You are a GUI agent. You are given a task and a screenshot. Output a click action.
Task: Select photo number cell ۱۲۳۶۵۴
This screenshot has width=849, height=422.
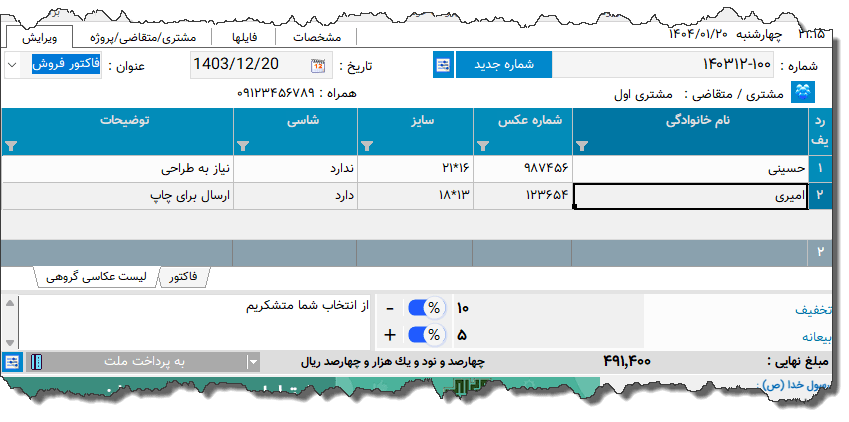[x=523, y=196]
